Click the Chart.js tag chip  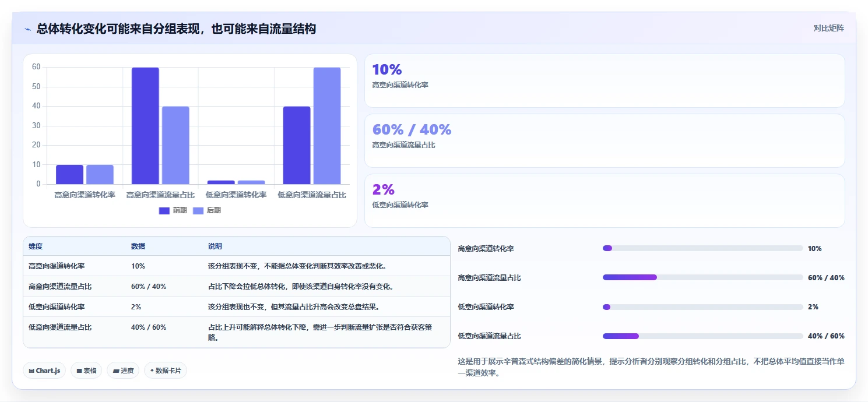(44, 371)
